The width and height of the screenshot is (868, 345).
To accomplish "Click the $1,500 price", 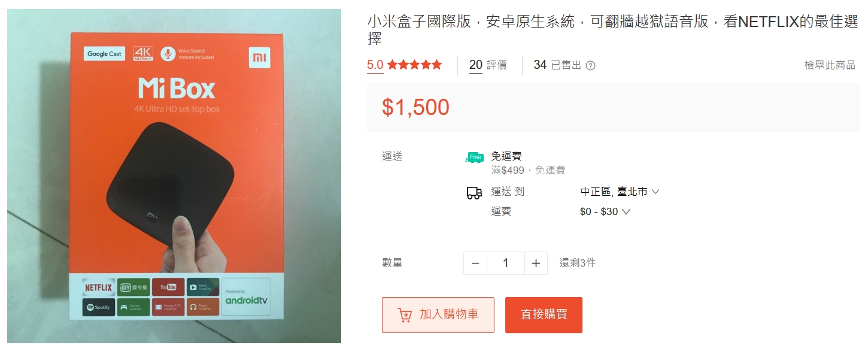I will pos(415,107).
